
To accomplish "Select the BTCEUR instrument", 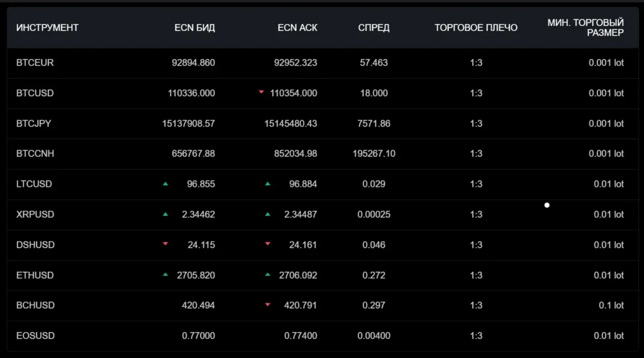I will pyautogui.click(x=35, y=63).
